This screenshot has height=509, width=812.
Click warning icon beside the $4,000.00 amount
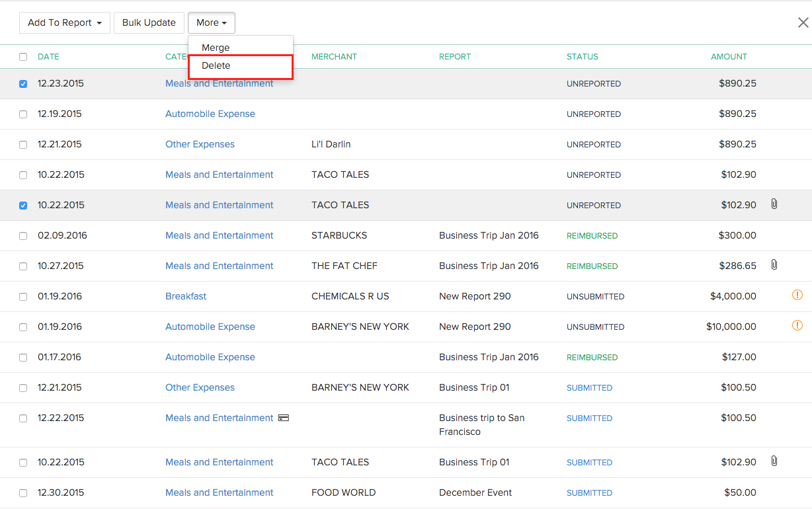click(x=797, y=295)
